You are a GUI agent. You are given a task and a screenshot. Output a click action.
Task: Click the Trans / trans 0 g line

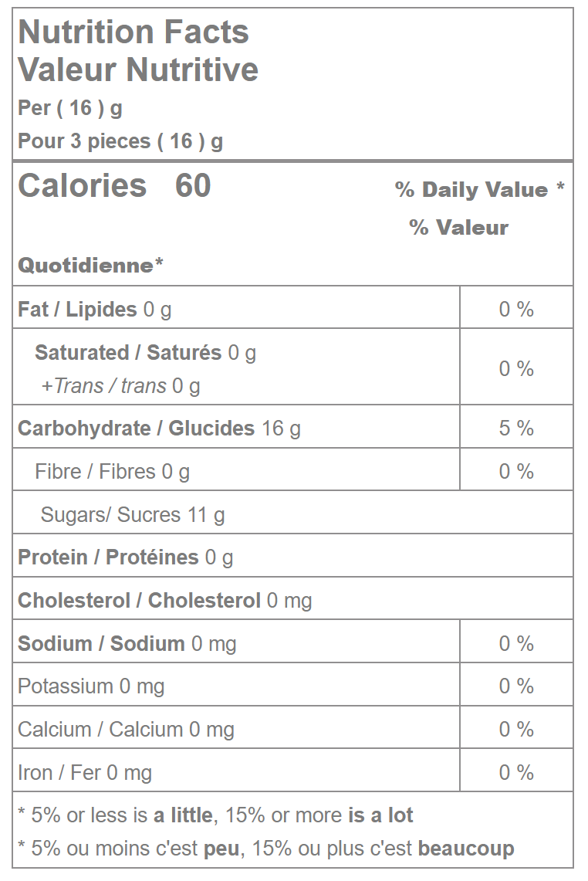(120, 386)
